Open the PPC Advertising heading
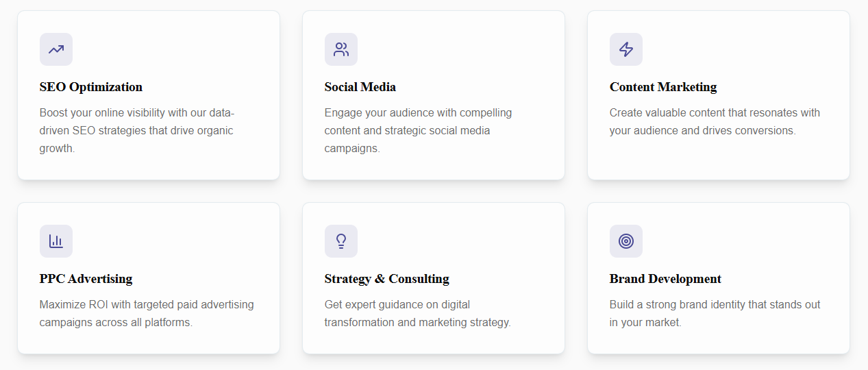The image size is (868, 370). 86,279
